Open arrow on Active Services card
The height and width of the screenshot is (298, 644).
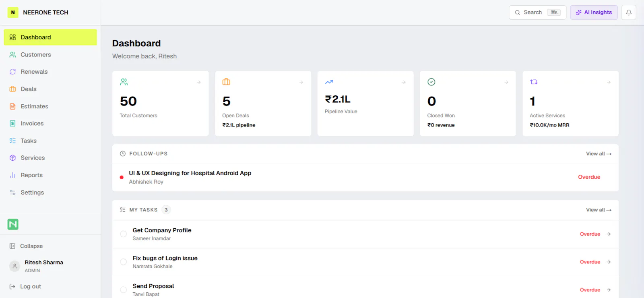point(609,82)
